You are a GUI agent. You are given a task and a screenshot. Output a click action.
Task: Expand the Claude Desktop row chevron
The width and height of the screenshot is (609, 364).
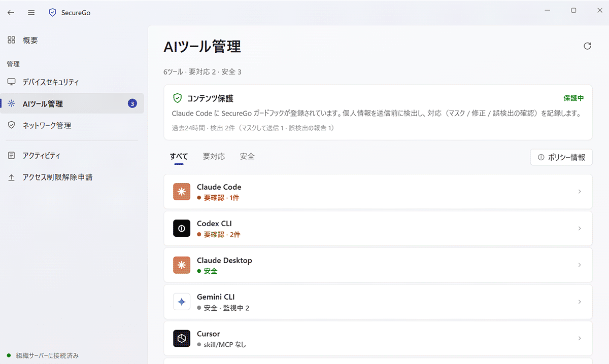click(x=580, y=265)
